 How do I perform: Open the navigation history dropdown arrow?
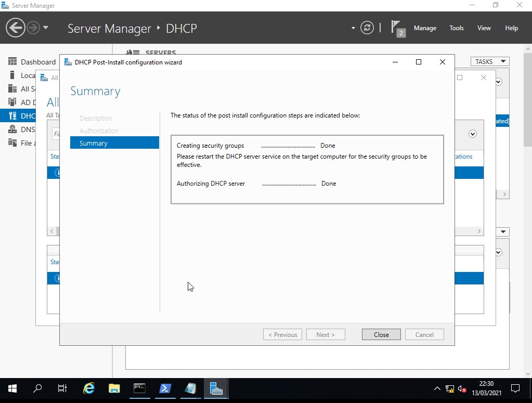[46, 28]
